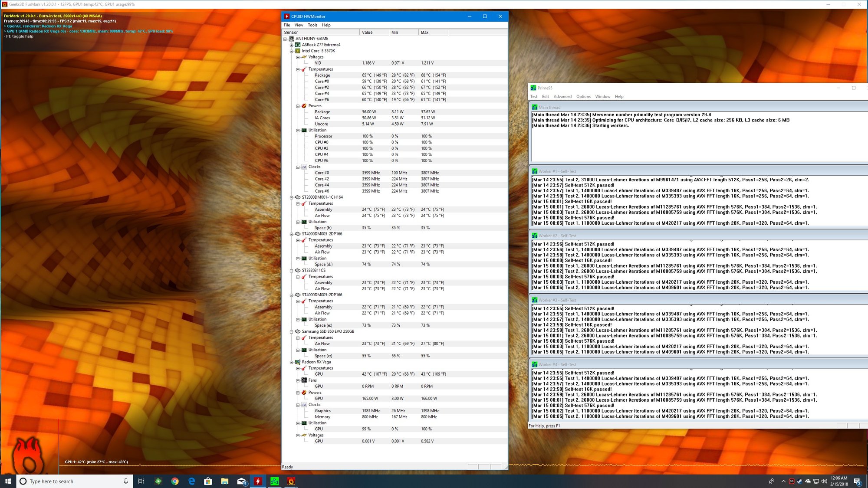
Task: Select CPU Package temperature row
Action: point(322,75)
